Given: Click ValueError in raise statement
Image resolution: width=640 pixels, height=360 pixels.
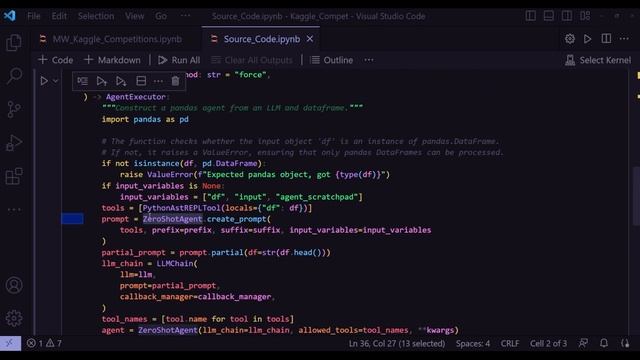Looking at the screenshot, I should [170, 174].
